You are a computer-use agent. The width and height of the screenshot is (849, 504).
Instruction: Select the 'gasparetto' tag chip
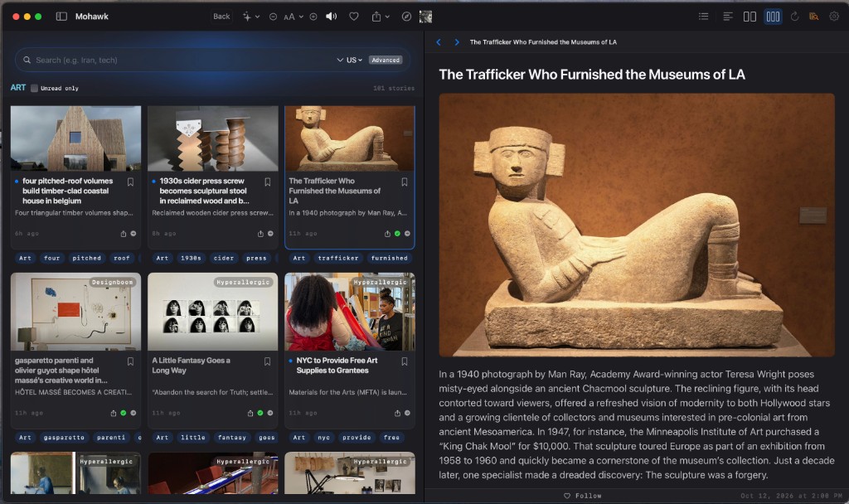tap(64, 438)
